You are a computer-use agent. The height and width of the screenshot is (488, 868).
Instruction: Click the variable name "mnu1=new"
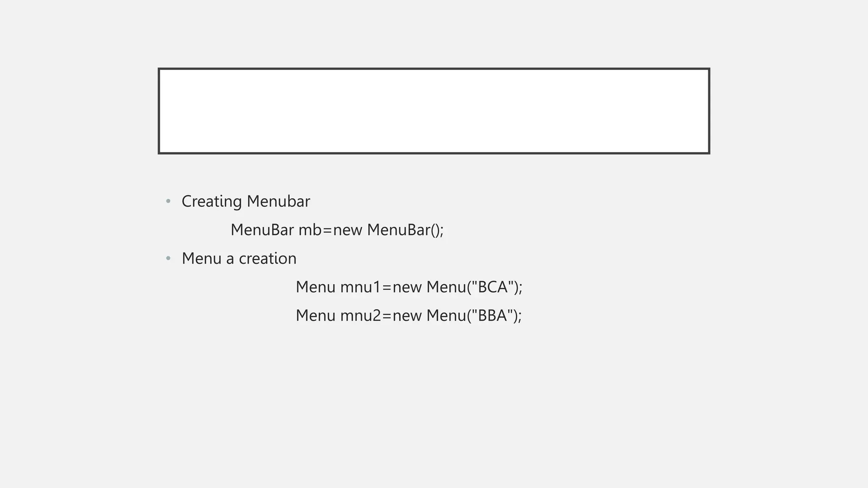click(x=381, y=287)
